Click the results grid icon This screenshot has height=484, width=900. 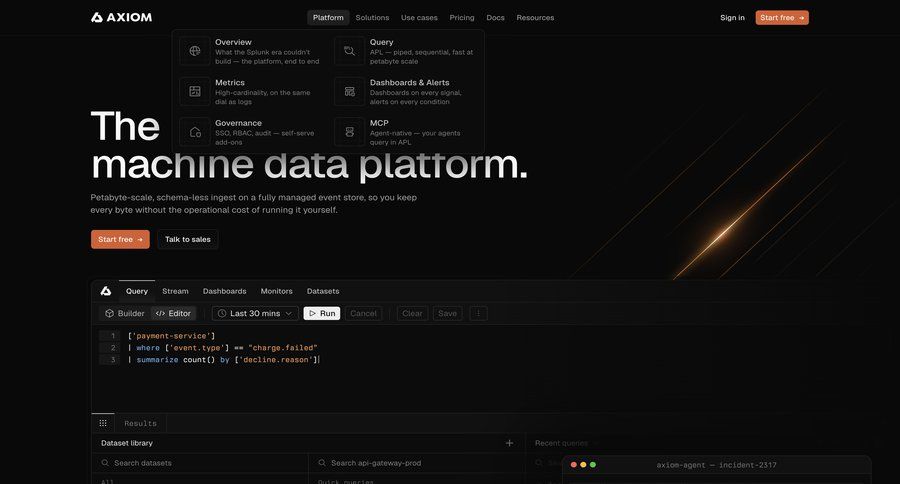point(103,423)
